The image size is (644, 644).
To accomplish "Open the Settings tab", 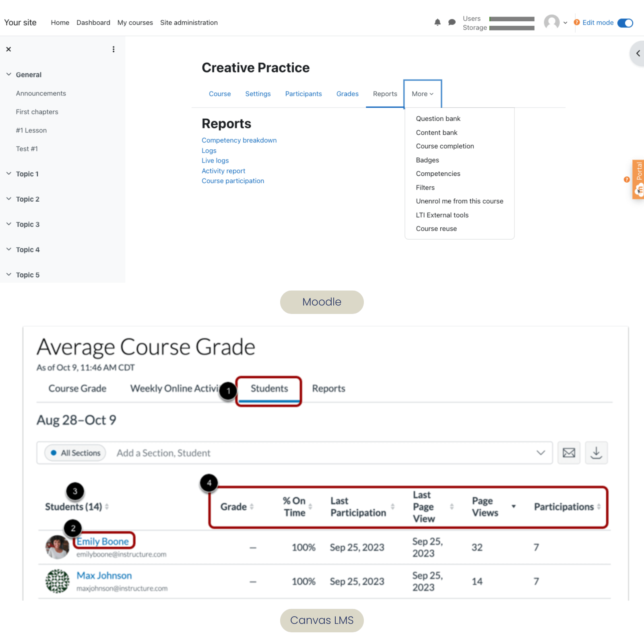I will click(258, 94).
